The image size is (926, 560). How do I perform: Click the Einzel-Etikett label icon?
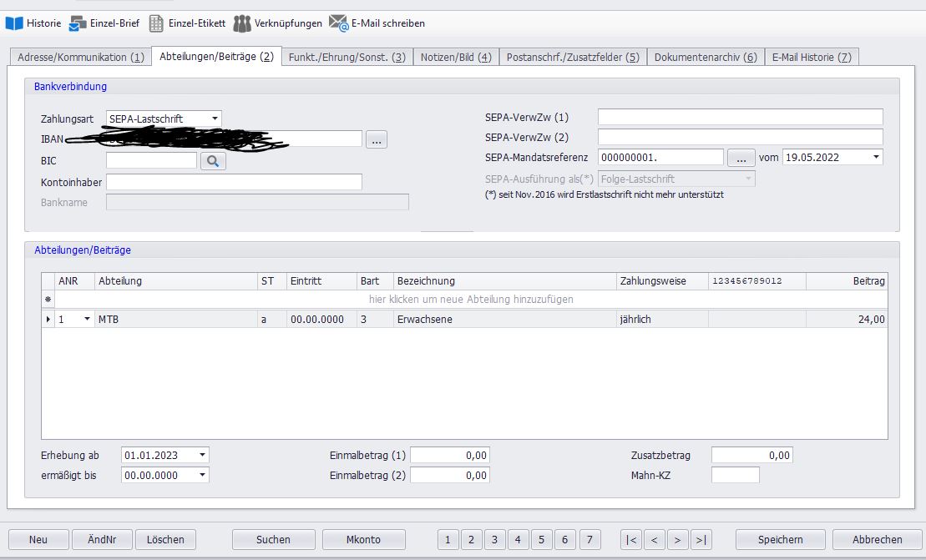coord(156,23)
